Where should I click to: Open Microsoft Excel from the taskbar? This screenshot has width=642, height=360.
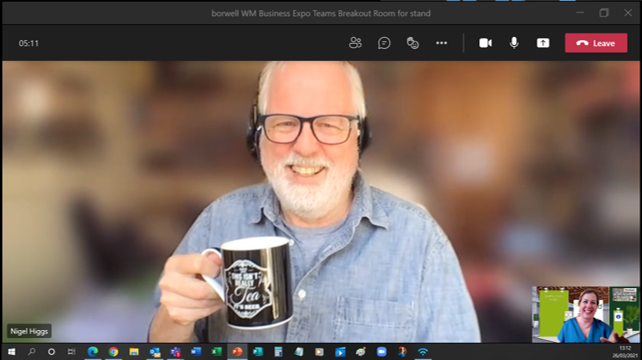point(217,352)
